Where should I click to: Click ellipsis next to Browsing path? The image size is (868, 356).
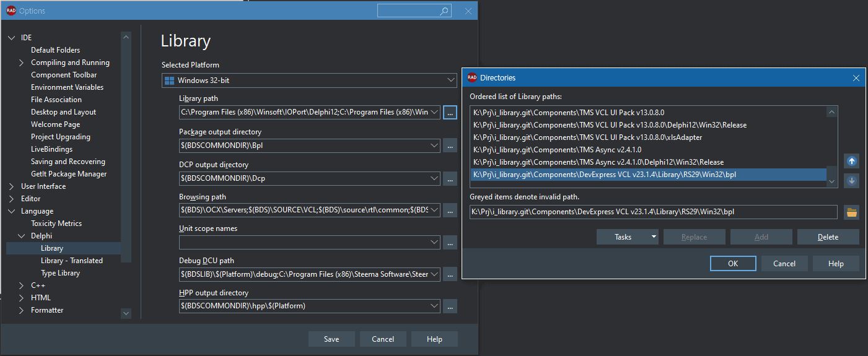point(450,211)
